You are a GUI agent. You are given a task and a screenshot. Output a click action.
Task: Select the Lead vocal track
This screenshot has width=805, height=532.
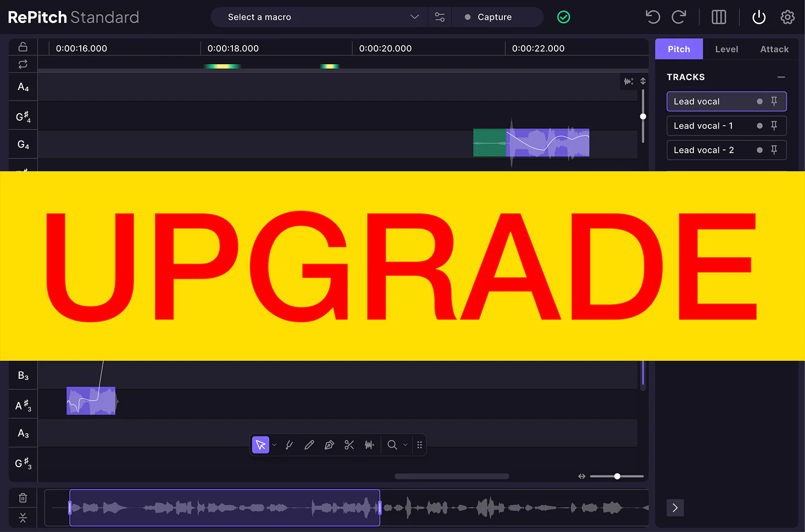coord(726,101)
